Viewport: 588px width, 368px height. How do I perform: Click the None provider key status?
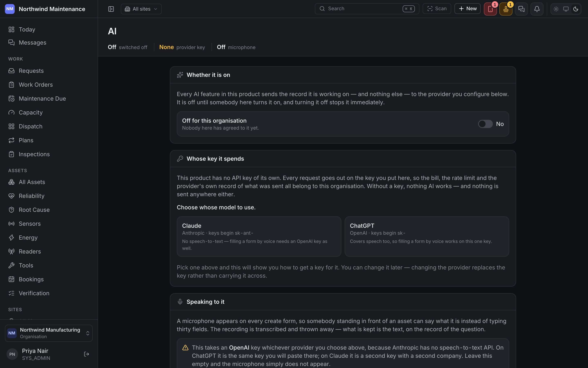pos(182,47)
